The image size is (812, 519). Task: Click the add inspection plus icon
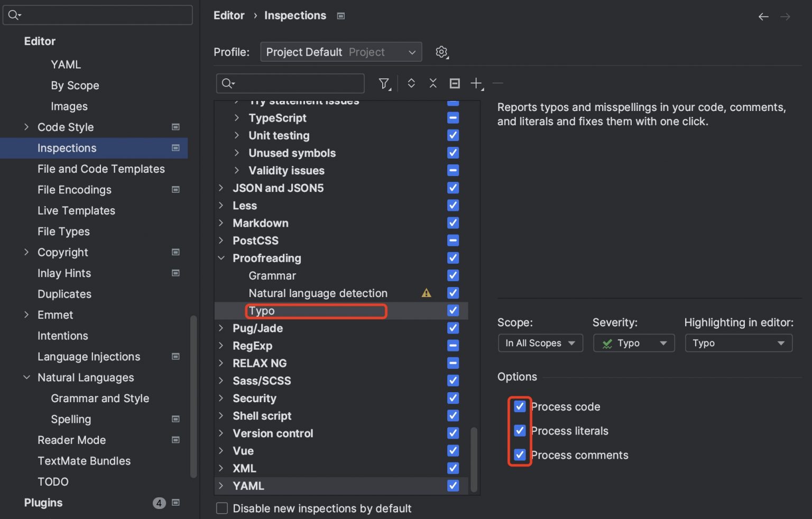477,84
